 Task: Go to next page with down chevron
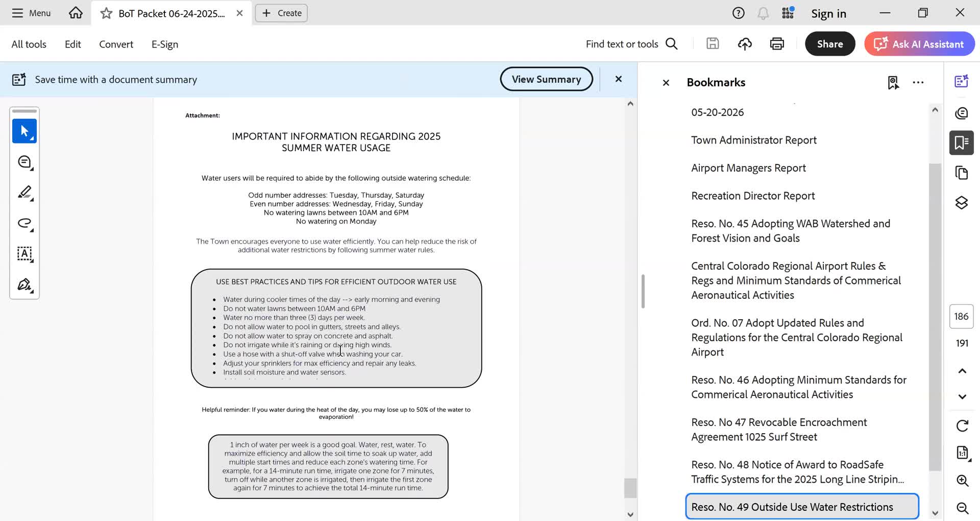(x=962, y=397)
